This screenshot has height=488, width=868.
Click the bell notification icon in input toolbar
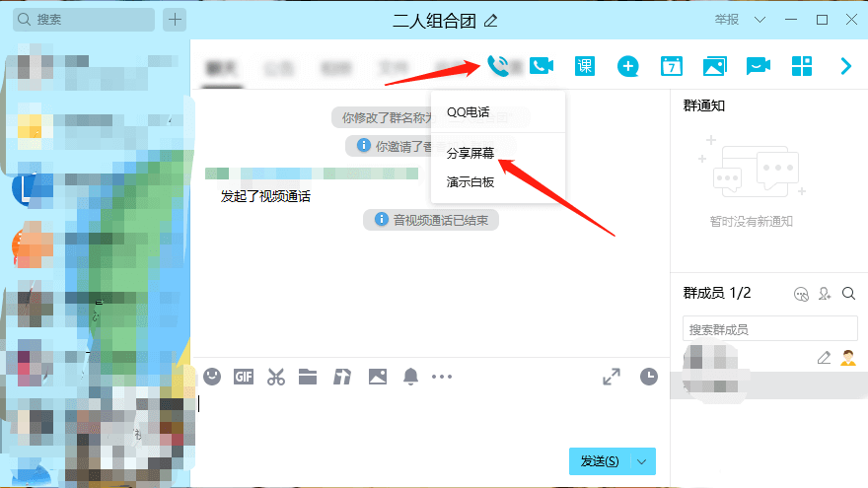coord(410,377)
